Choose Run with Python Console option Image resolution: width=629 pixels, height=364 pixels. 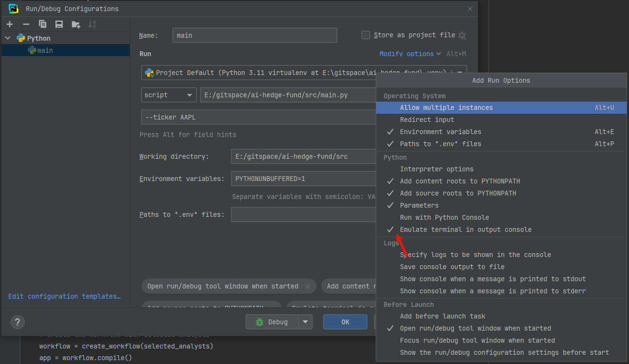click(501, 217)
